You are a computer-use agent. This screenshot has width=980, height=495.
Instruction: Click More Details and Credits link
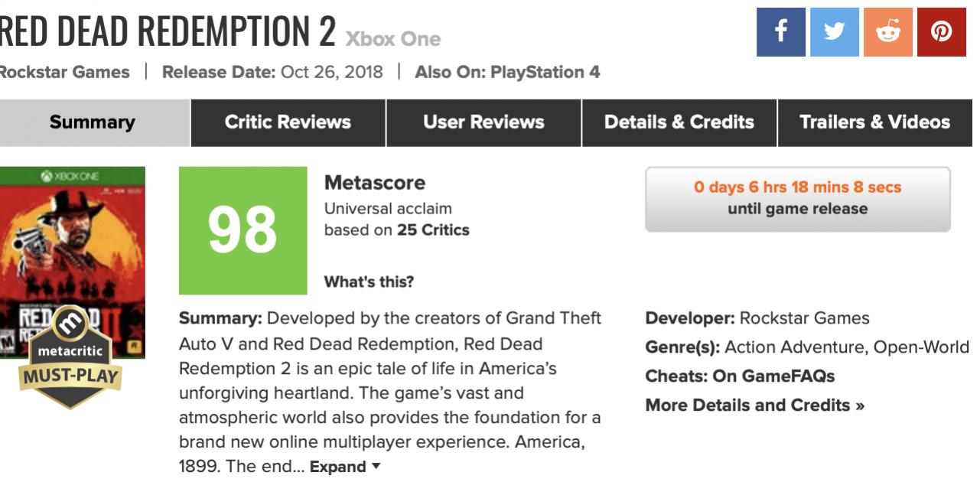click(x=754, y=405)
